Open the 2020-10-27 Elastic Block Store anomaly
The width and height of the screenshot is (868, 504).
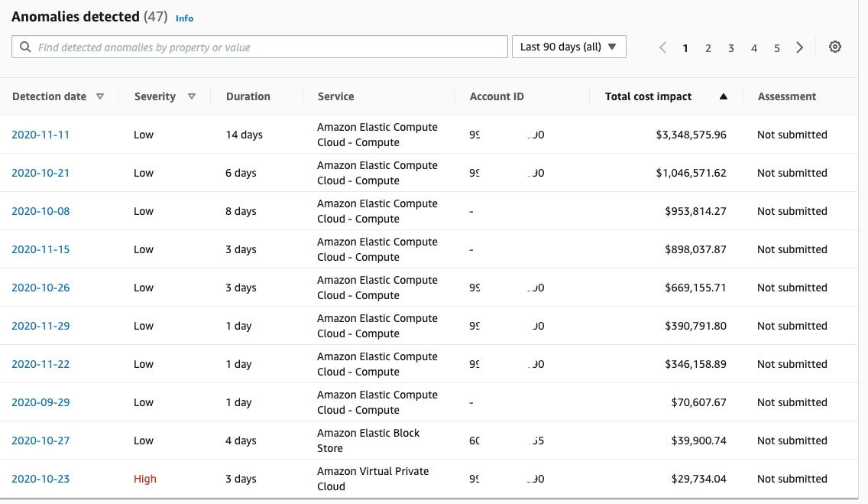40,441
